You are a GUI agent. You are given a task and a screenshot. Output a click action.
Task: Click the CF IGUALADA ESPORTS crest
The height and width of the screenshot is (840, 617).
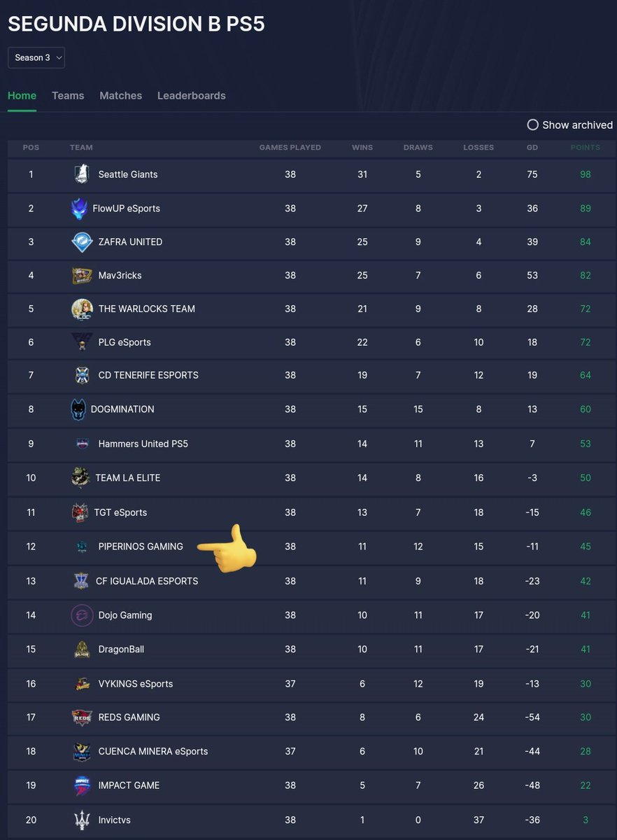(81, 581)
